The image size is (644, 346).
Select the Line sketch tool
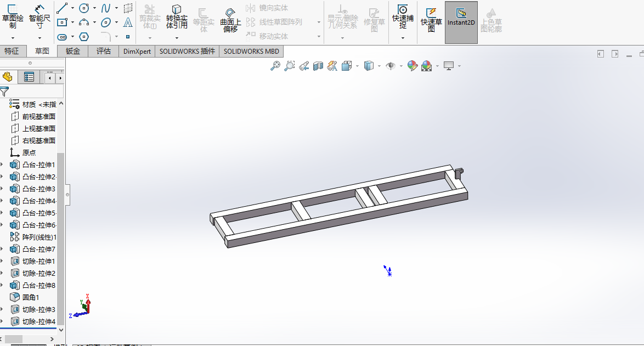click(x=62, y=8)
